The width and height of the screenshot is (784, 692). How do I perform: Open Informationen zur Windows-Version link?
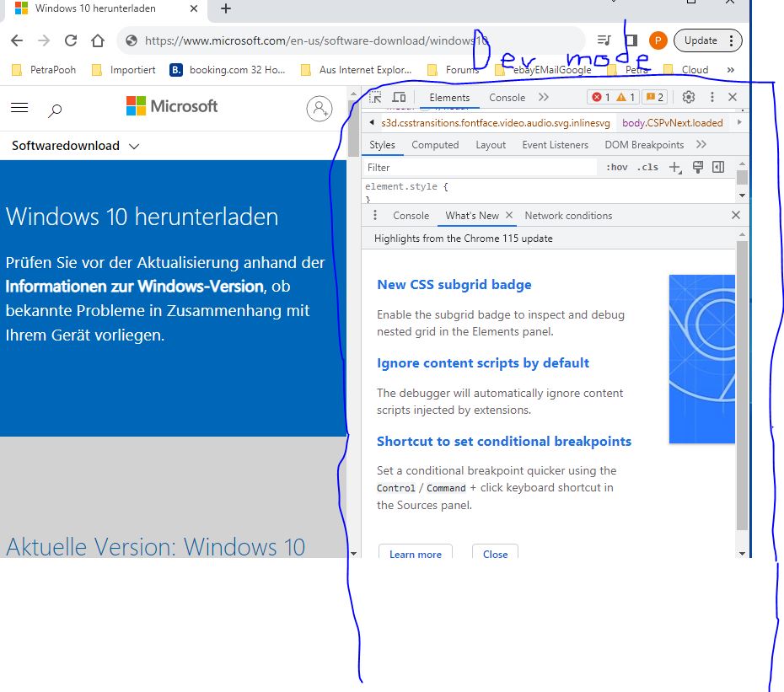(134, 286)
